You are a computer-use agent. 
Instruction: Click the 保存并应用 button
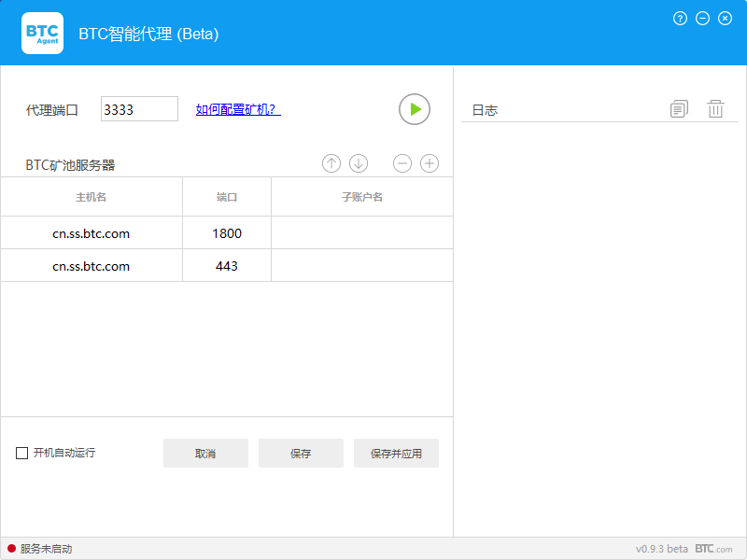(x=396, y=453)
